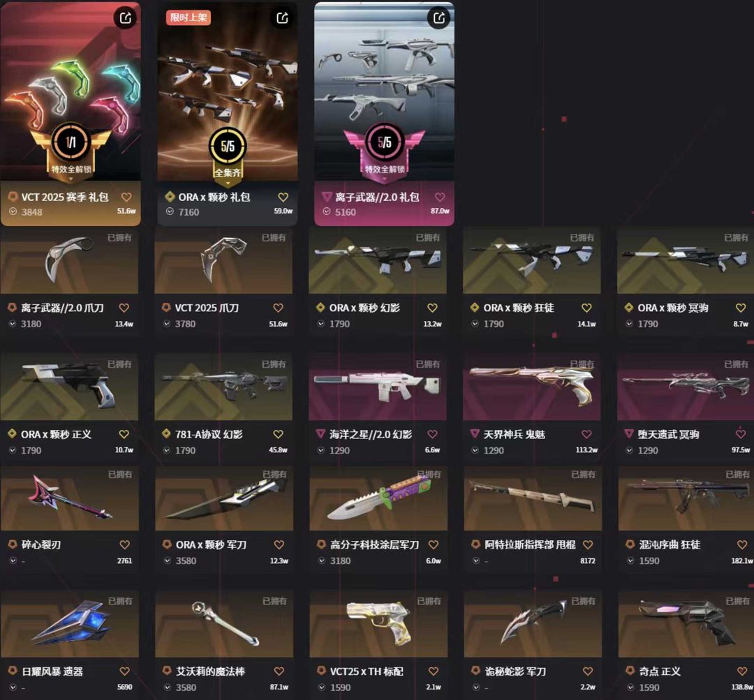Favorite the VCT 2025 赛季 礼包 heart

click(x=126, y=197)
